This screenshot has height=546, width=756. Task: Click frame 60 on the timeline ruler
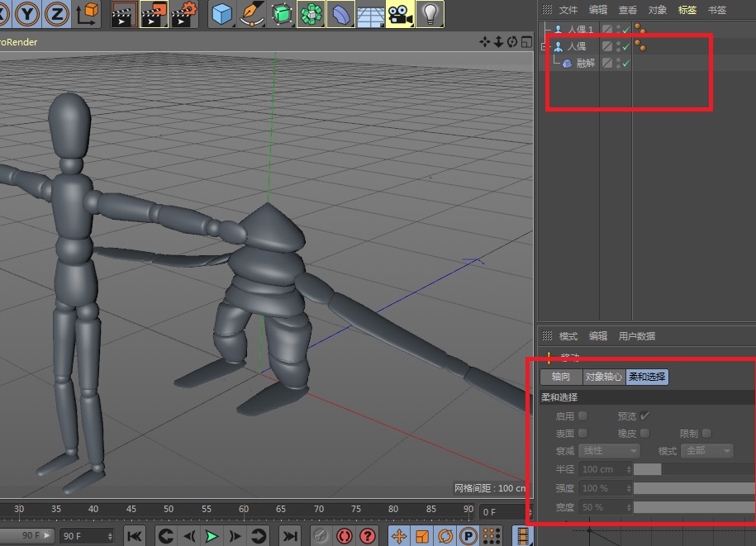pos(244,510)
